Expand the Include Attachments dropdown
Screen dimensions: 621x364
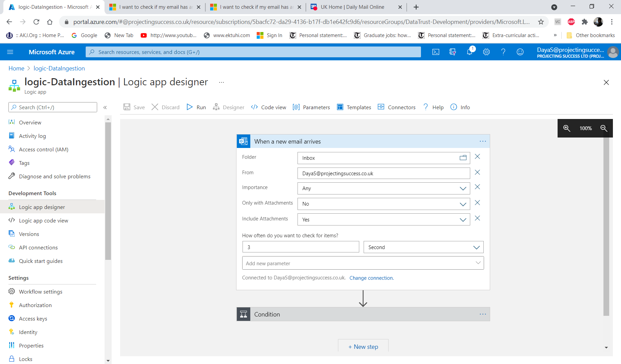[463, 220]
